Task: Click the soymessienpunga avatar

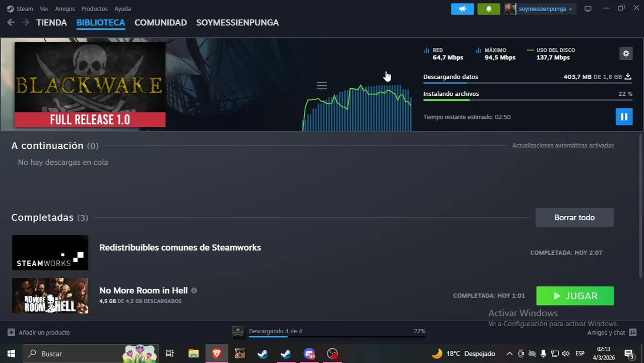Action: [x=510, y=9]
